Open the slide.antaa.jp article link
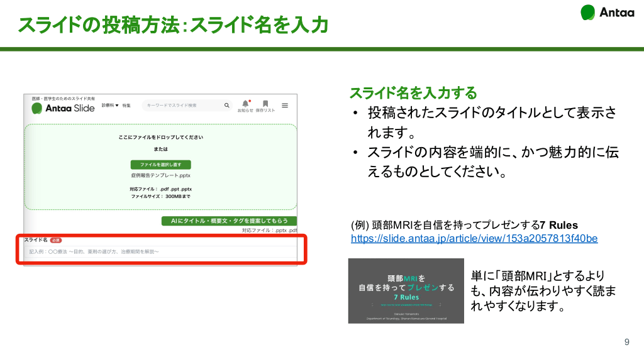 (474, 239)
